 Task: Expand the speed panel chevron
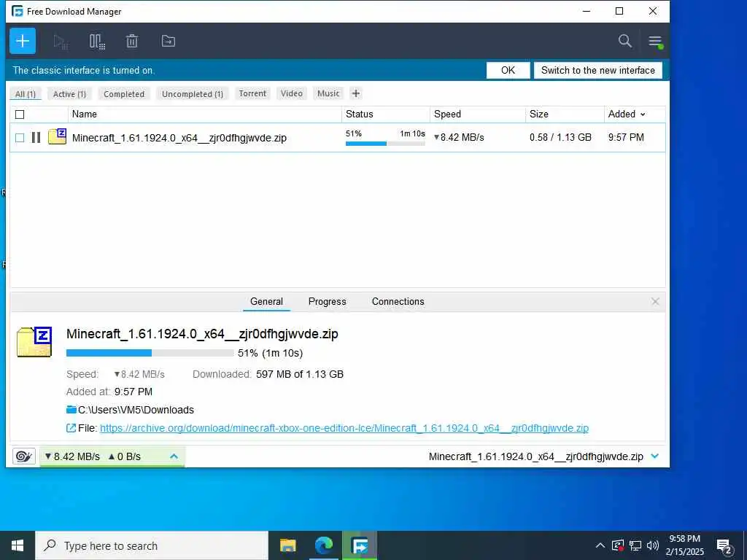174,456
